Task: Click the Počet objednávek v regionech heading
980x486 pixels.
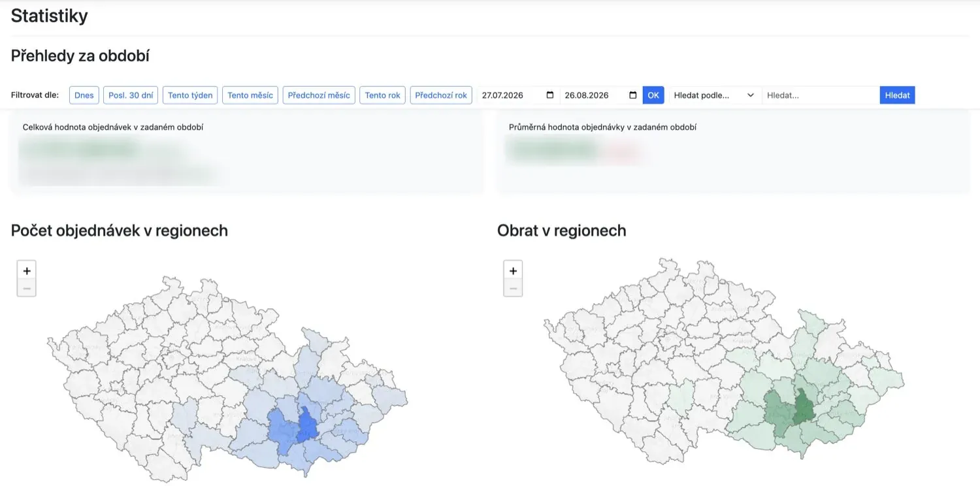Action: point(120,231)
